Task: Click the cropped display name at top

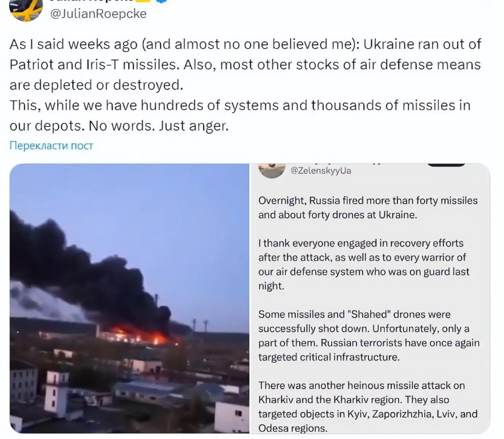Action: (91, 1)
